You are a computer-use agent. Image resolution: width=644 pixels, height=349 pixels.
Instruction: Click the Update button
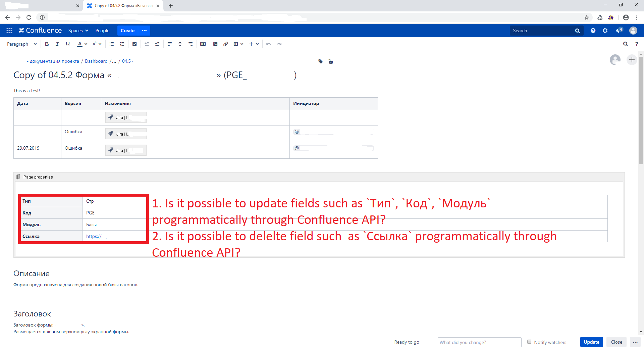pyautogui.click(x=591, y=342)
